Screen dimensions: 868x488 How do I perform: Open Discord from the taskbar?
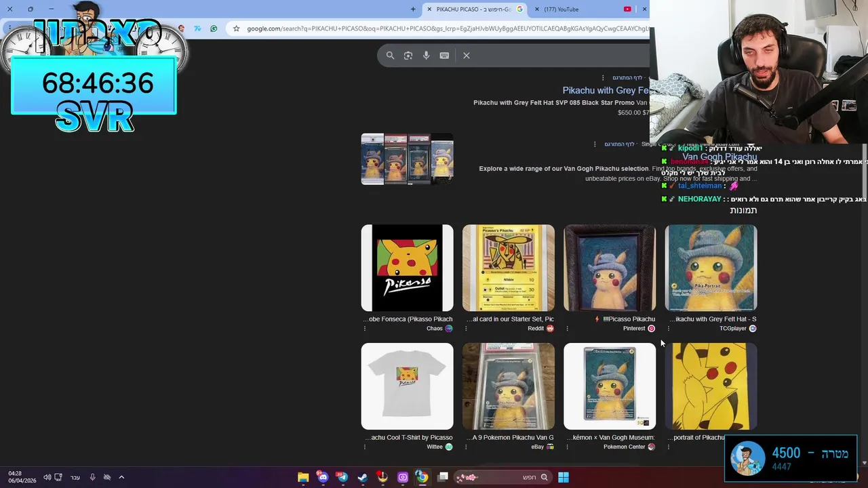323,477
